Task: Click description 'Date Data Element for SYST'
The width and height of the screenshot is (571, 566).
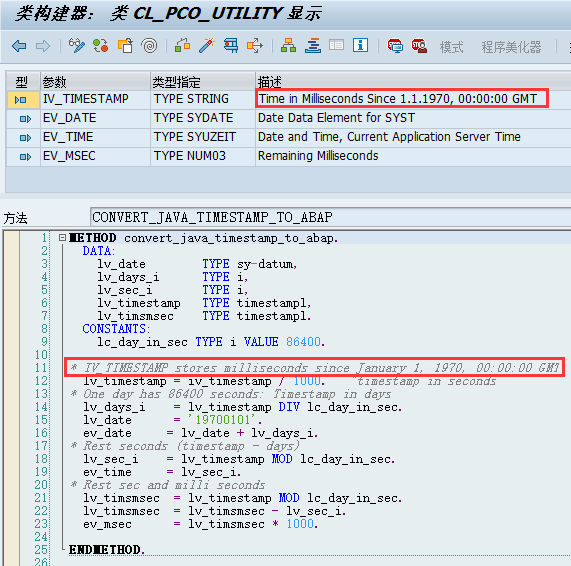Action: click(336, 118)
